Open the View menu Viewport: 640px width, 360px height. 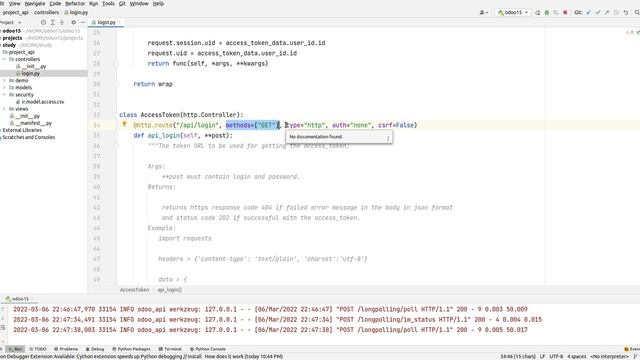(15, 3)
